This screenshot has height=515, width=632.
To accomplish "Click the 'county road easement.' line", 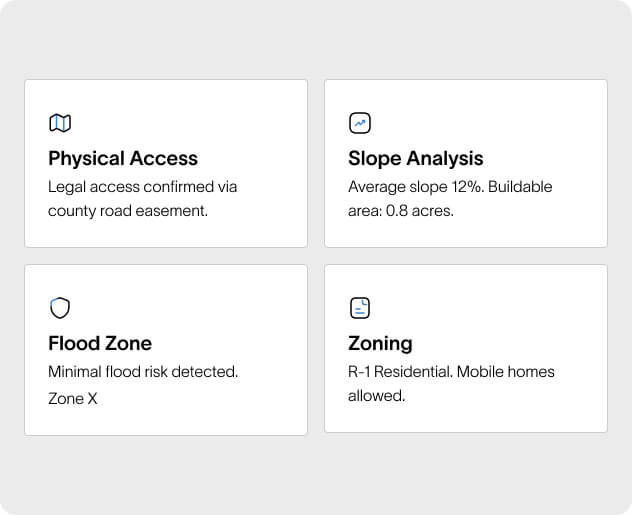I will 128,211.
